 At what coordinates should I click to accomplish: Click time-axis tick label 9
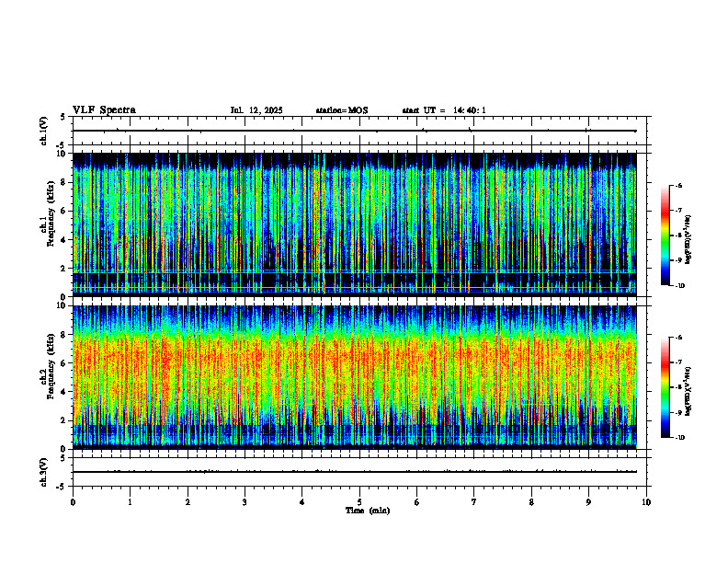[x=588, y=502]
